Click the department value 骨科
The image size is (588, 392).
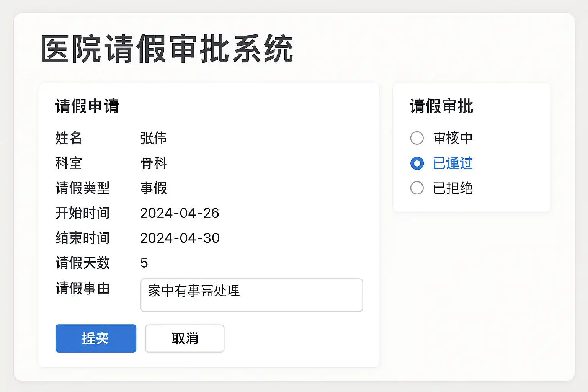(x=154, y=163)
